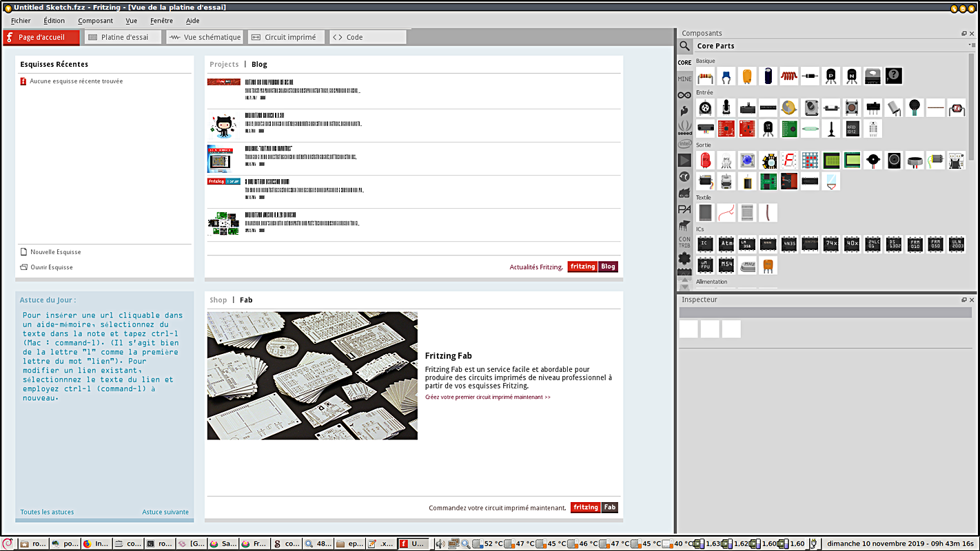Select the 4N35 optocoupler IC part
Screen dimensions: 980x551
click(x=789, y=244)
